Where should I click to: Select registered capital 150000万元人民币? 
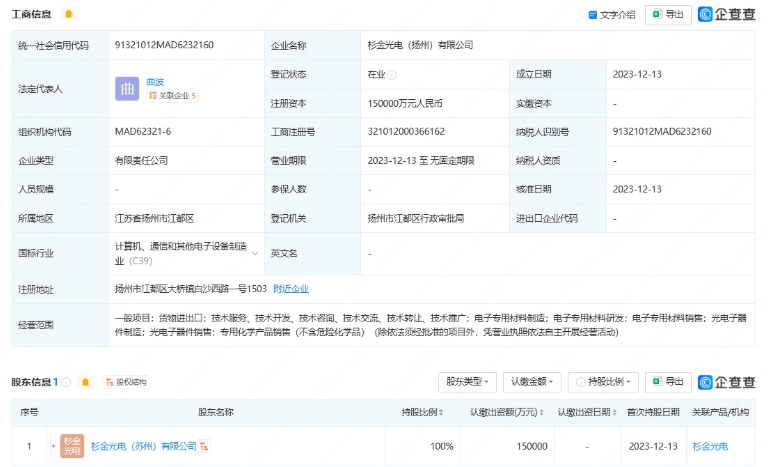[x=405, y=103]
